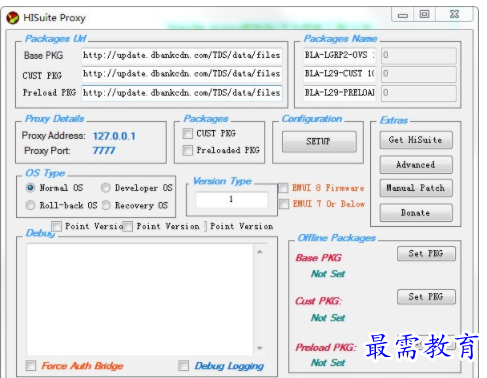This screenshot has height=378, width=487.
Task: Close the HiSuite Proxy window
Action: click(454, 14)
